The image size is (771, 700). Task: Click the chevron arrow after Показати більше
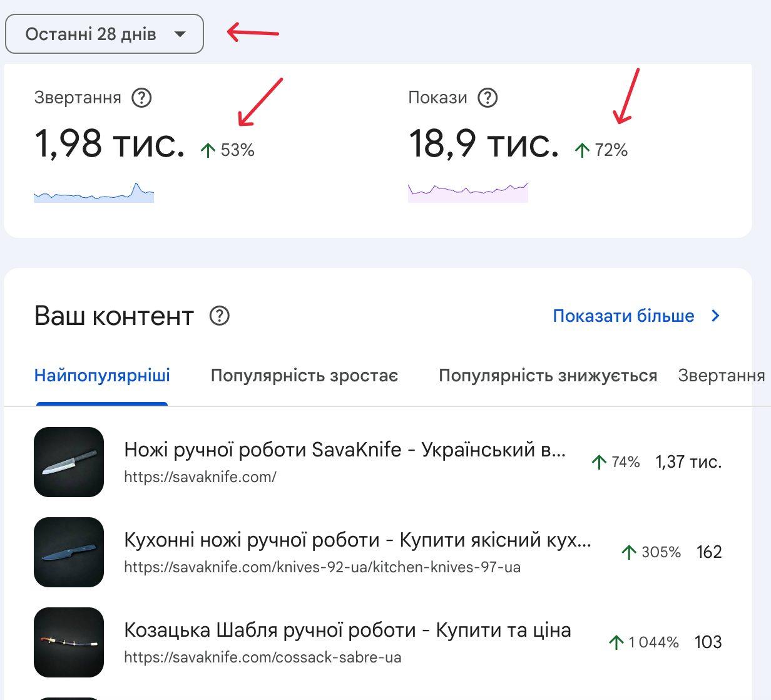click(717, 316)
